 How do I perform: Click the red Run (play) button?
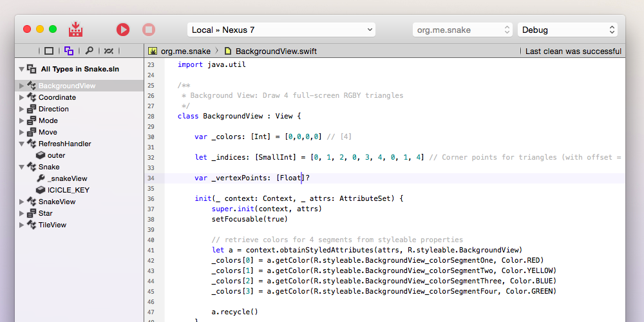click(123, 30)
